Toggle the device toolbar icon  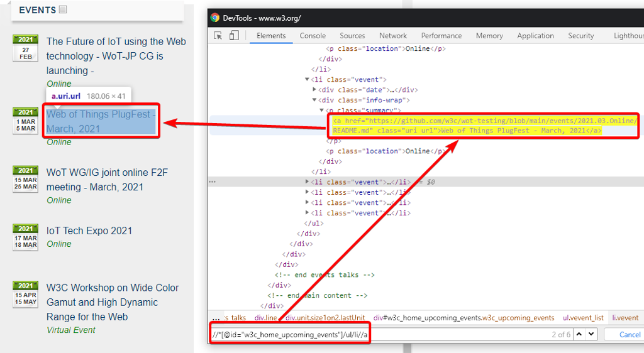[234, 36]
